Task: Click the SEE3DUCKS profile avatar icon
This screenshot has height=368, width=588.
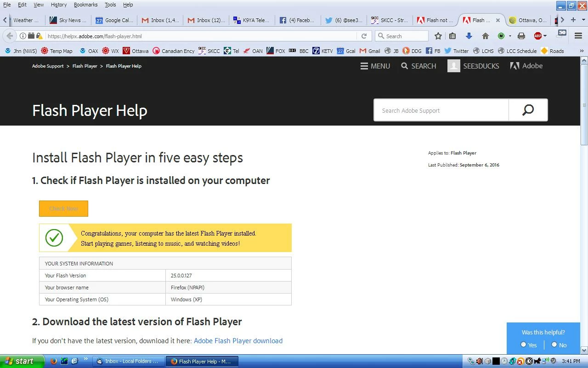Action: 454,66
